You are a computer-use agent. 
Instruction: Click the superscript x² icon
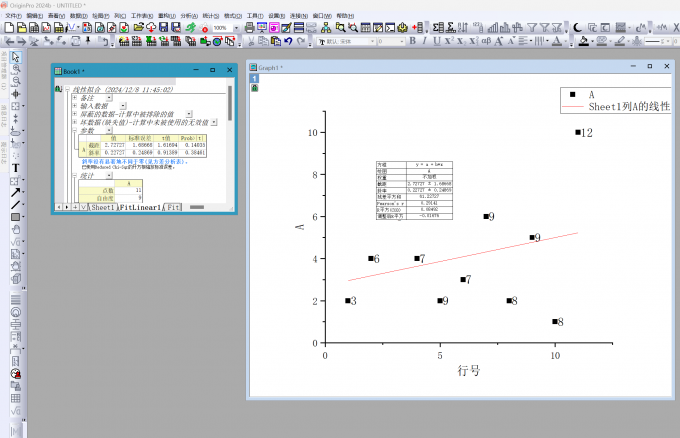pyautogui.click(x=449, y=41)
